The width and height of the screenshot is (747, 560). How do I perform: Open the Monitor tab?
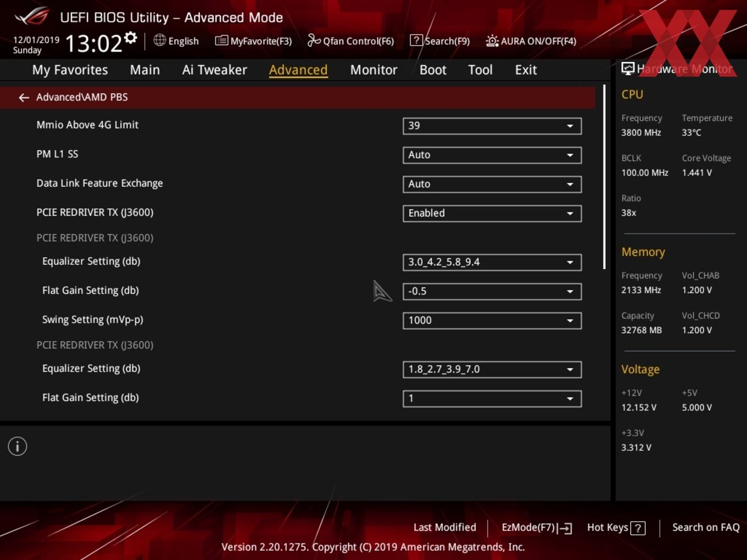[x=374, y=70]
